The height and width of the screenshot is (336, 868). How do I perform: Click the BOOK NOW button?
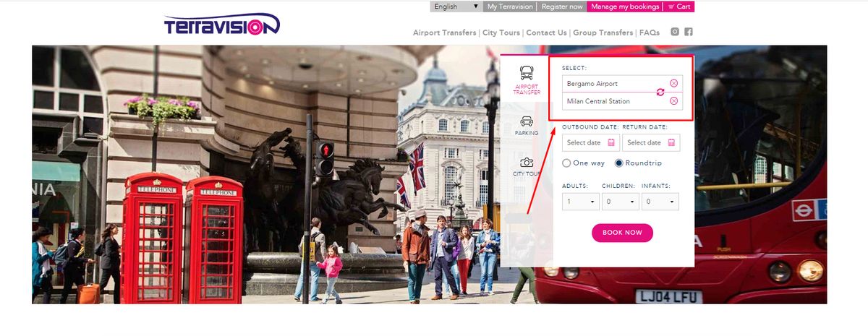[622, 233]
